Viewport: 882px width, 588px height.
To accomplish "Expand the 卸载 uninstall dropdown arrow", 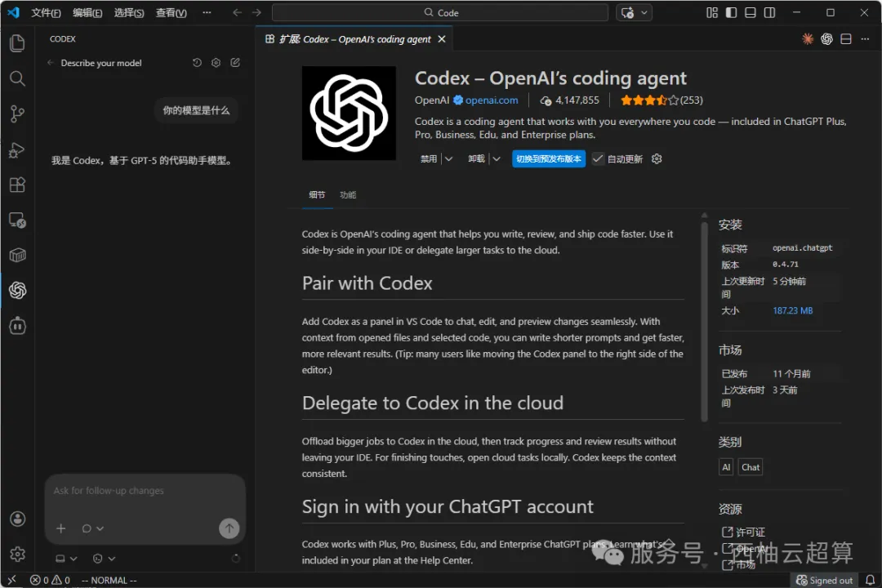I will tap(497, 158).
